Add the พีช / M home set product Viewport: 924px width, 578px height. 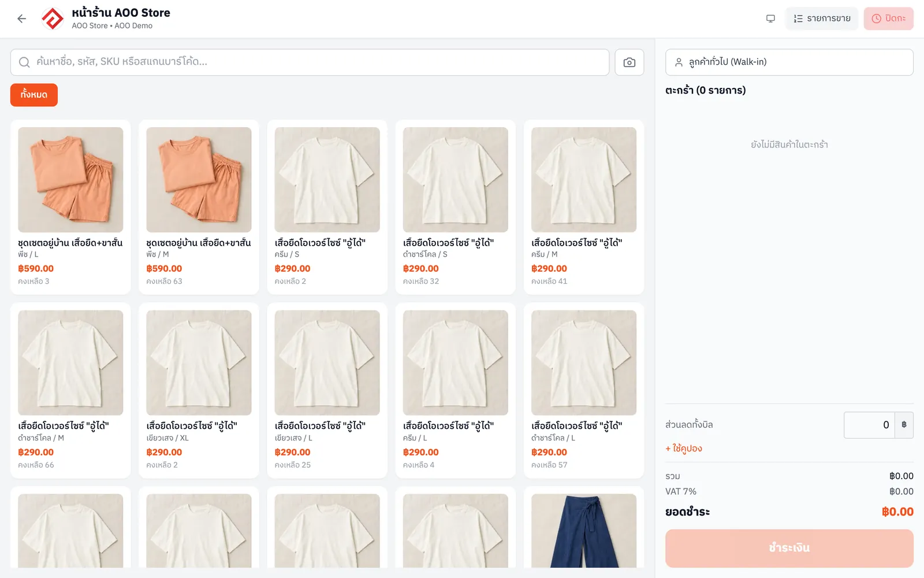pyautogui.click(x=199, y=207)
